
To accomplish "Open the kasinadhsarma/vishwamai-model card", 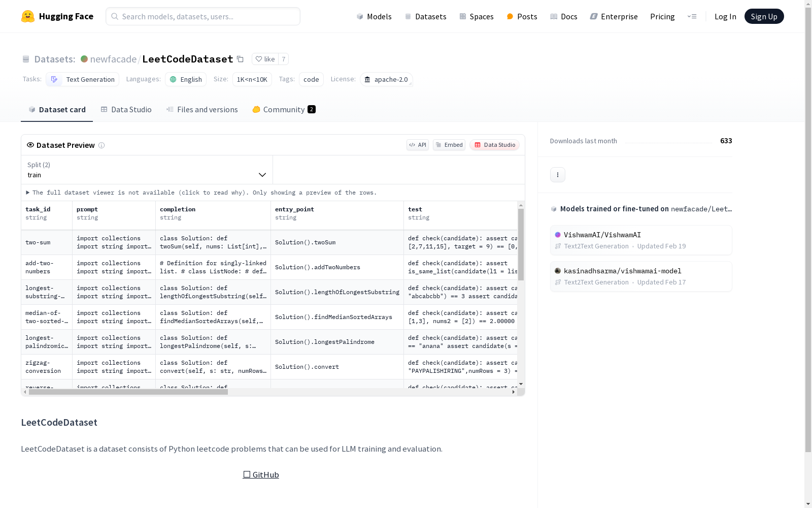I will point(641,276).
